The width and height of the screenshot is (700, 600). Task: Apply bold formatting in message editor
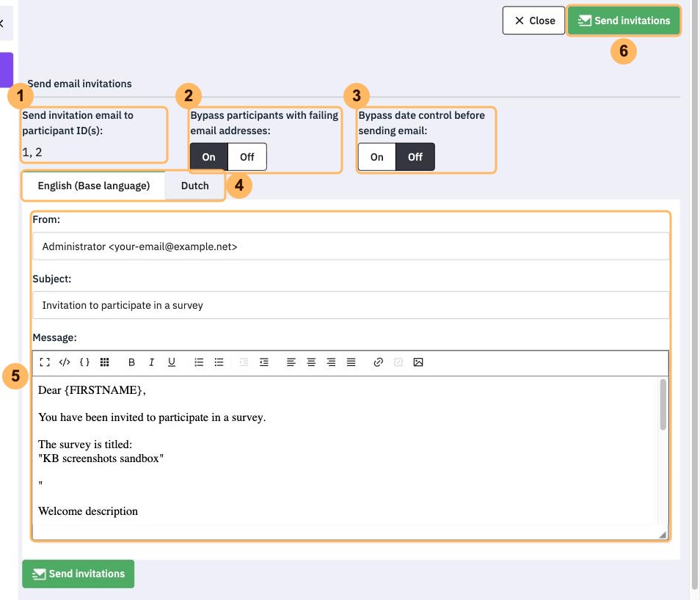click(x=131, y=362)
